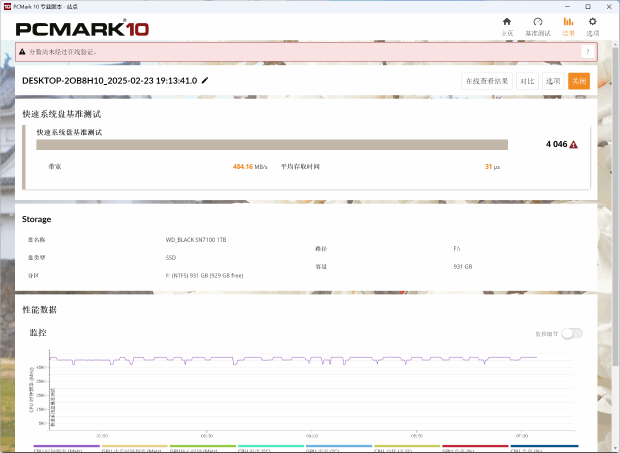Click drive type value SSD
Viewport: 620px width, 453px height.
170,258
